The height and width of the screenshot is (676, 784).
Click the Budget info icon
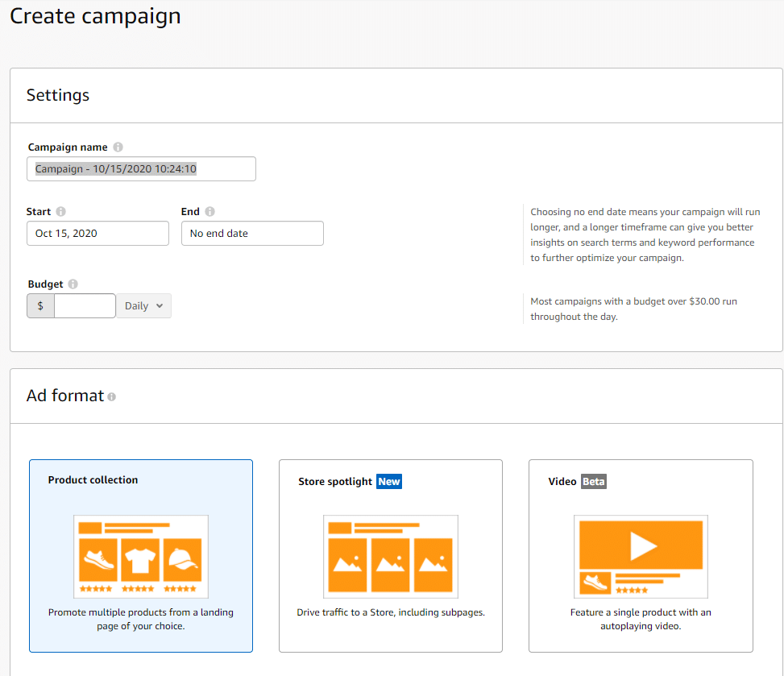click(x=73, y=284)
